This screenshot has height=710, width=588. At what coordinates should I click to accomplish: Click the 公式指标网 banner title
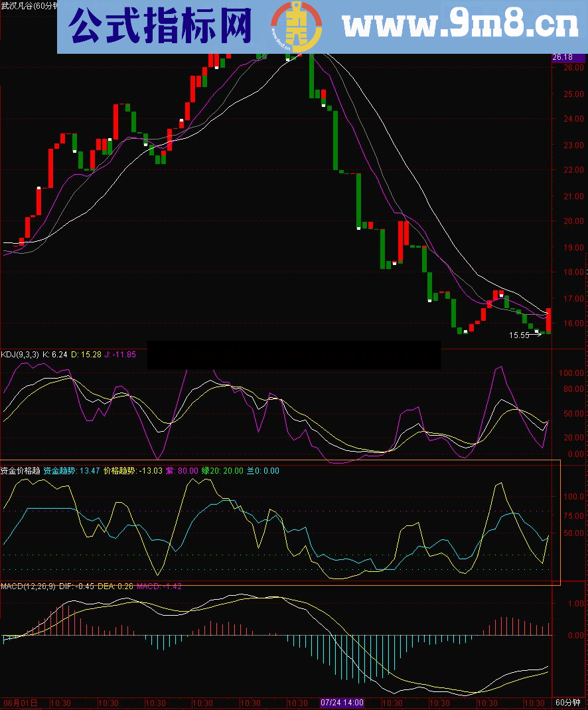pos(160,27)
